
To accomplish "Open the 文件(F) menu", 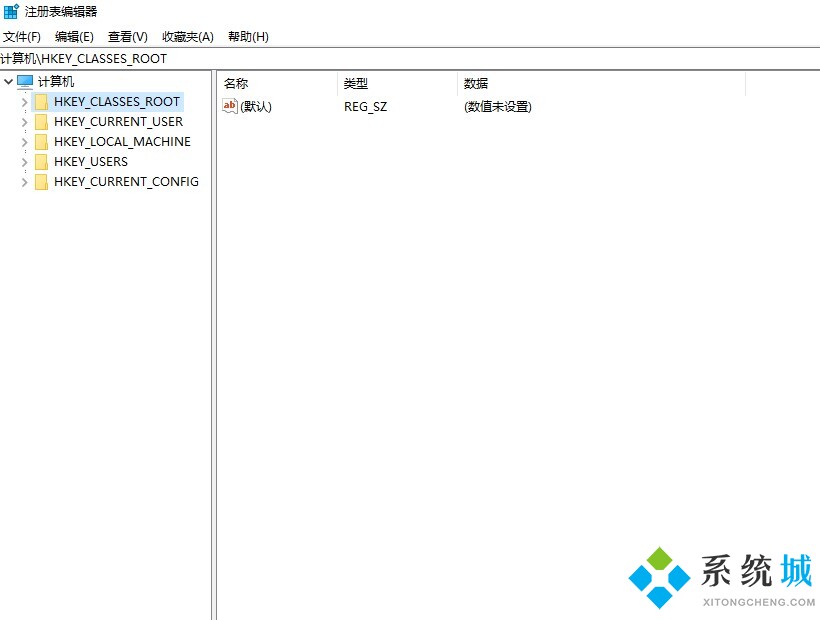I will coord(22,37).
